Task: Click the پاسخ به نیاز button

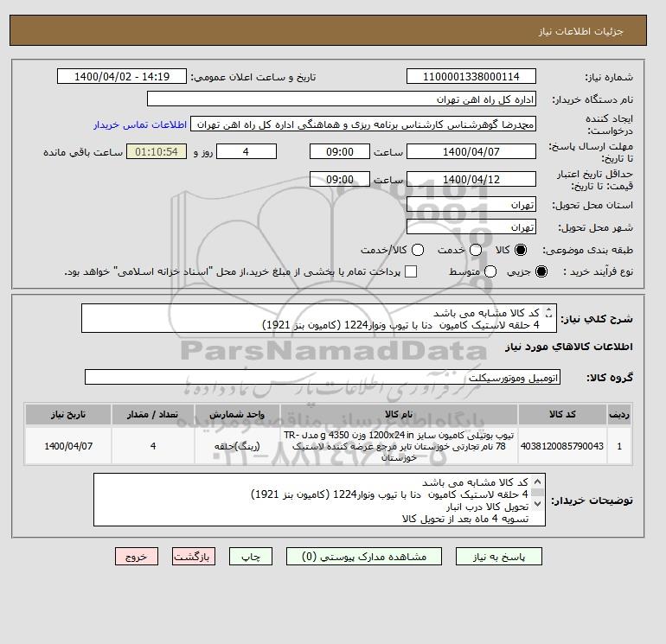Action: click(x=499, y=556)
